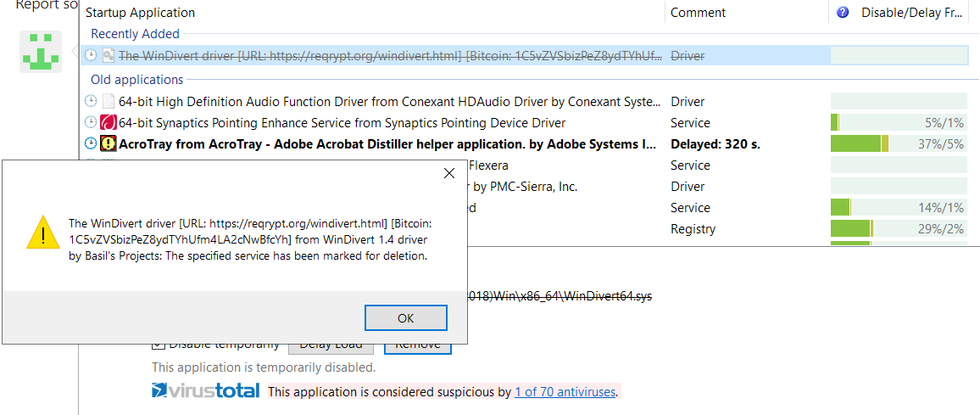Image resolution: width=980 pixels, height=415 pixels.
Task: Close the message dialog with the X
Action: pos(448,173)
